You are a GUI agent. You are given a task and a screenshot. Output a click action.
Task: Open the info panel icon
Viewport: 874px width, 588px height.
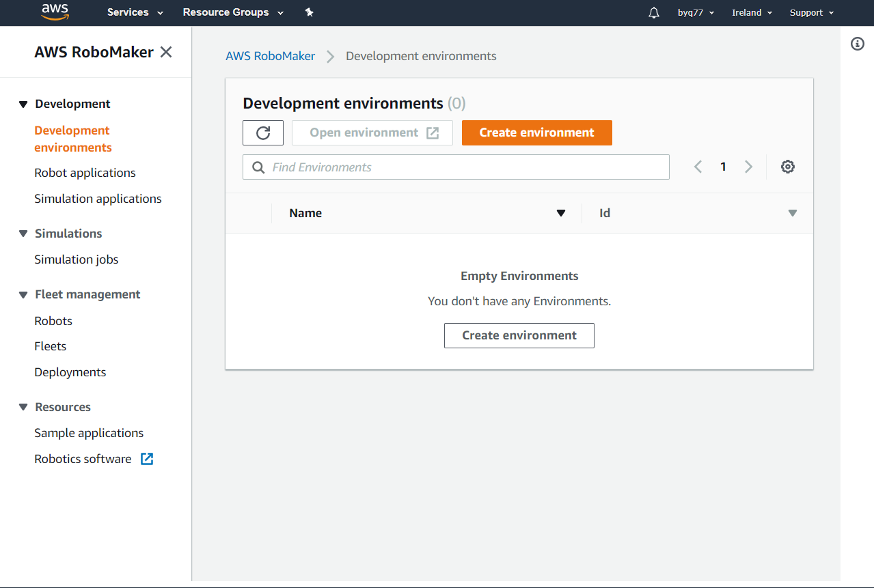(x=858, y=44)
